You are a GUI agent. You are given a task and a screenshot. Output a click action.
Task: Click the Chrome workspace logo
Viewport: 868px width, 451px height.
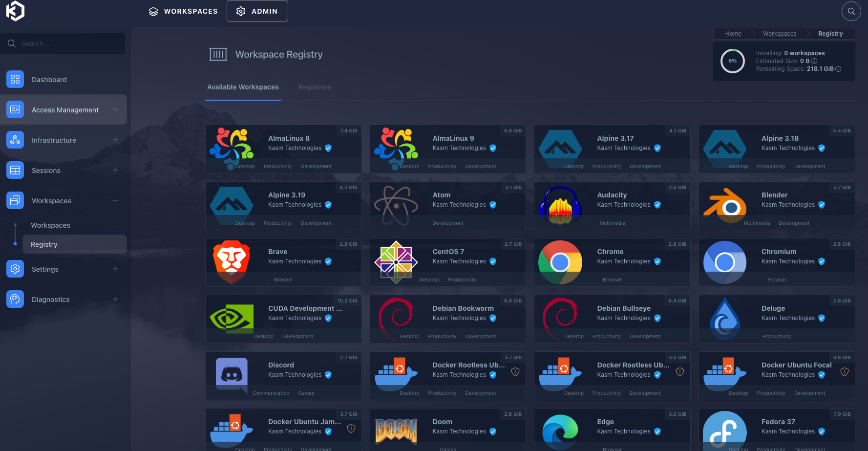pos(560,262)
